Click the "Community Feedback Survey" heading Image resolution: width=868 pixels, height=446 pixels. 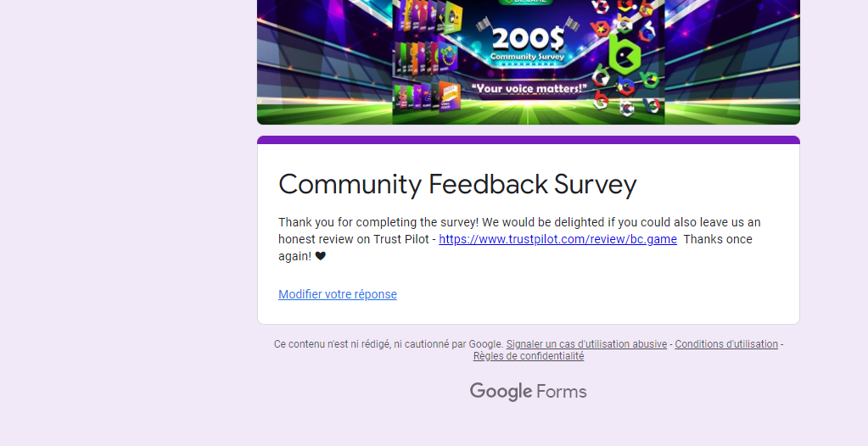(x=457, y=184)
